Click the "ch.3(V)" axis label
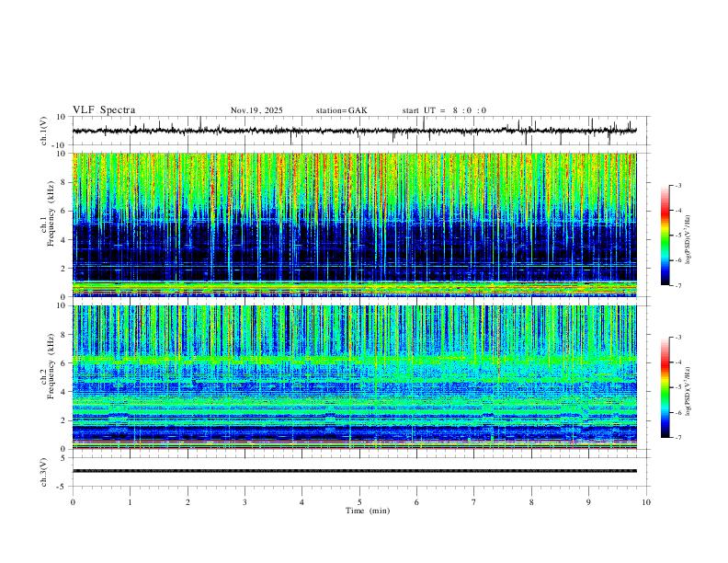The image size is (728, 563). pos(44,472)
